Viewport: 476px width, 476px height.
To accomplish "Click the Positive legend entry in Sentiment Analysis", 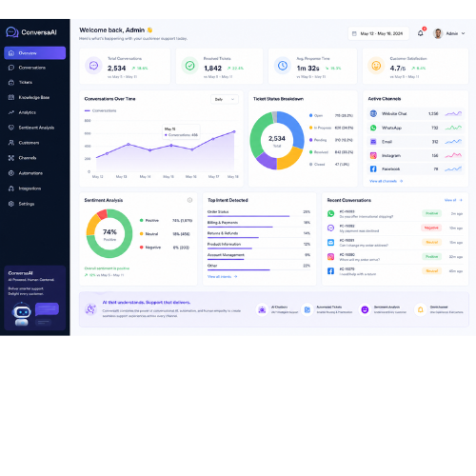I will [x=166, y=220].
